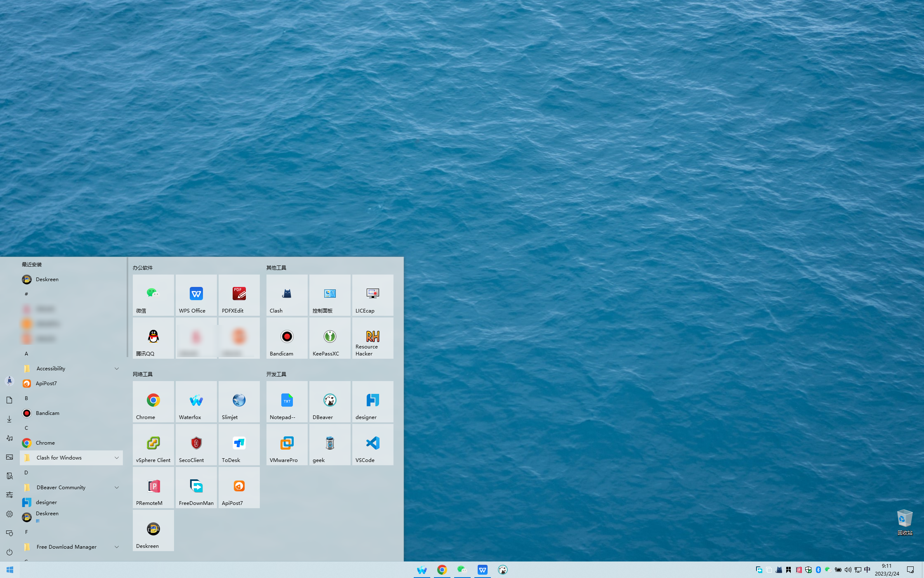Launch the LICEcap screen recorder tile

(x=372, y=296)
